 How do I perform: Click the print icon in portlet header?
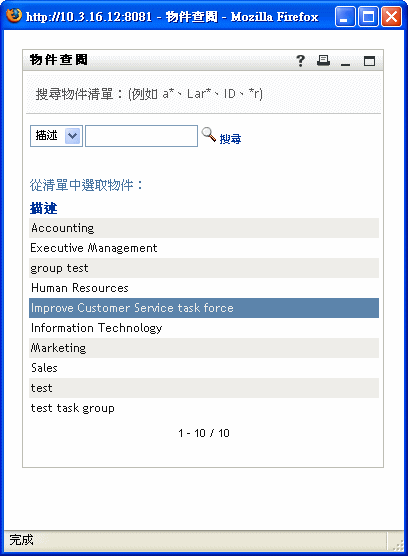click(323, 61)
